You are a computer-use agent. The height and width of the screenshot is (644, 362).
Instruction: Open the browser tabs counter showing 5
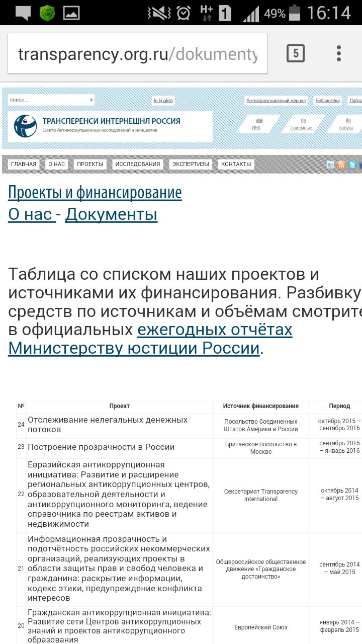pyautogui.click(x=296, y=53)
